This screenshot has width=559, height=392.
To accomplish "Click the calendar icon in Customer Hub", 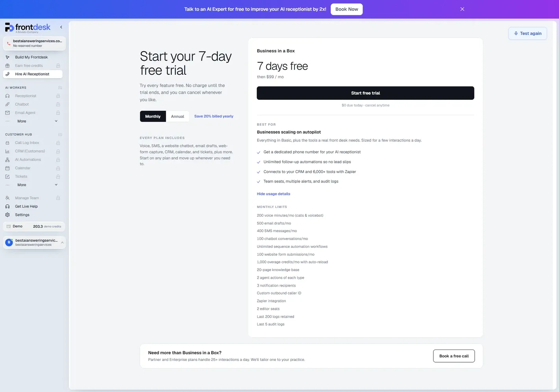I will click(x=7, y=168).
